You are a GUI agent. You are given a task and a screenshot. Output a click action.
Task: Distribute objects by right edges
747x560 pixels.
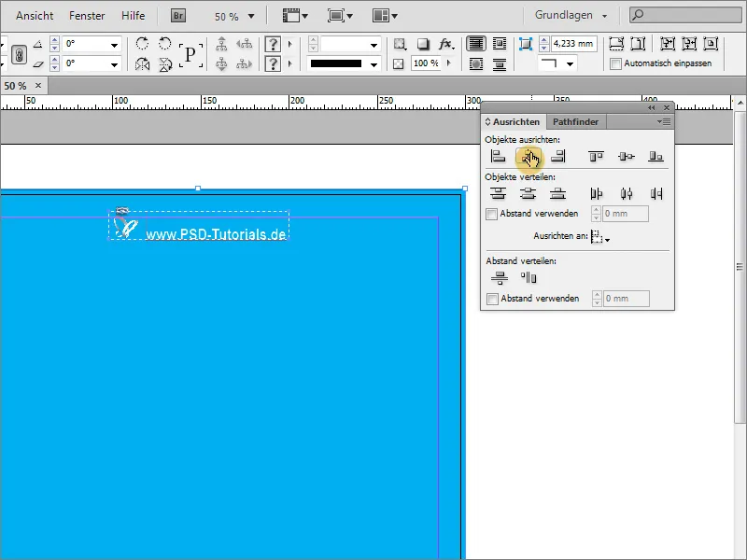coord(656,193)
